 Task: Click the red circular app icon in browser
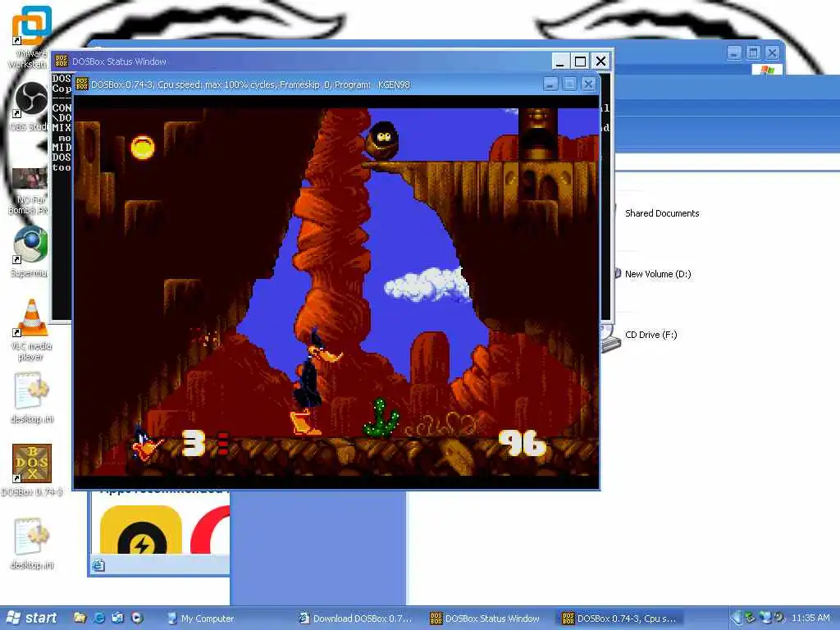(x=211, y=530)
